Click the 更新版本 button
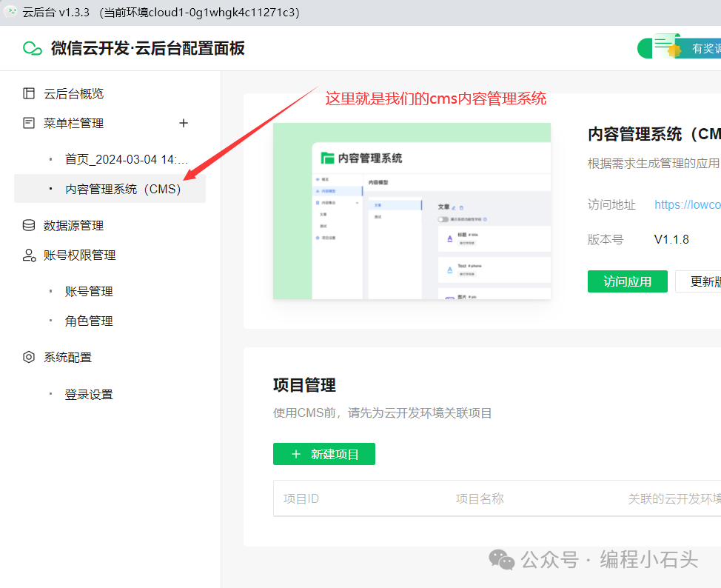721x588 pixels. [x=698, y=281]
